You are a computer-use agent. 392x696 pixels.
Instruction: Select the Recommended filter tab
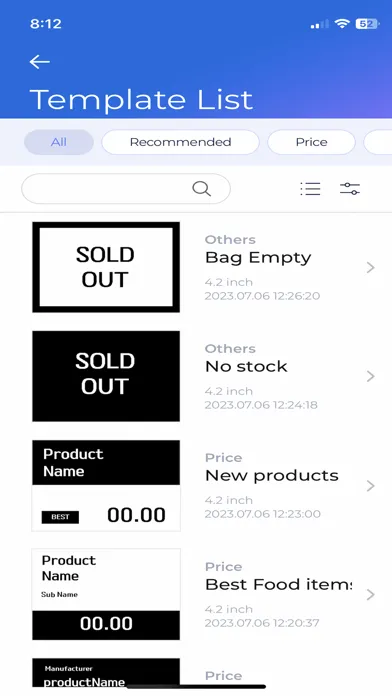point(180,142)
